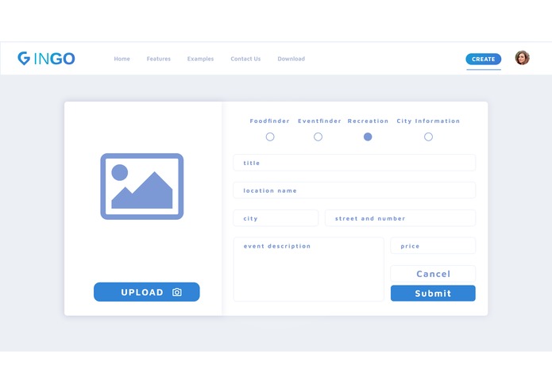The image size is (552, 392).
Task: Open the user profile avatar
Action: [522, 58]
